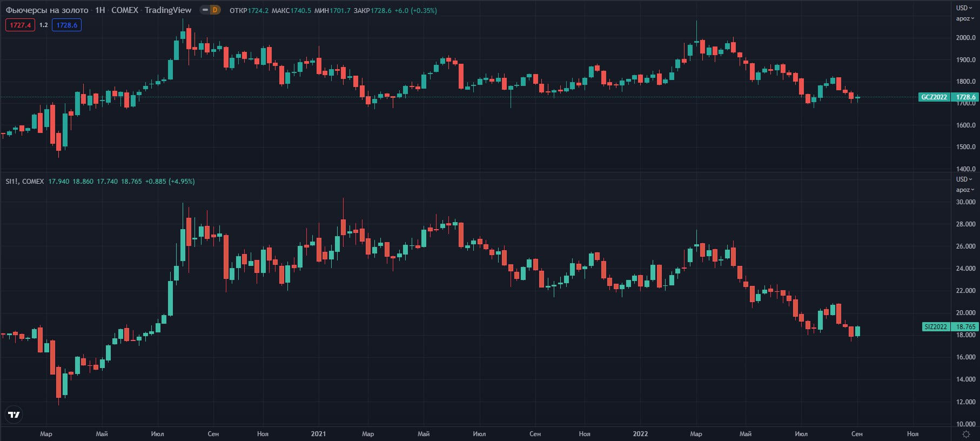Click the 1728.6 price label on the gold axis
The height and width of the screenshot is (441, 980).
[965, 97]
